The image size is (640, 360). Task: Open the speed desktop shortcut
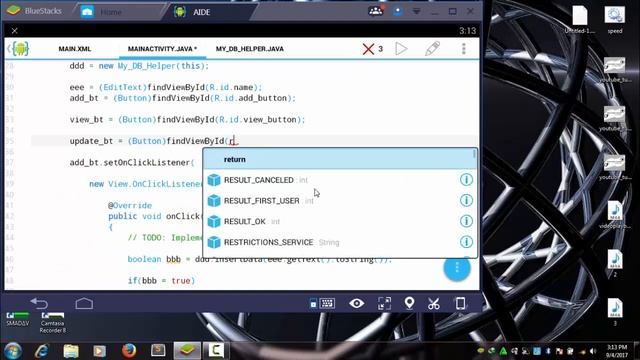click(615, 20)
